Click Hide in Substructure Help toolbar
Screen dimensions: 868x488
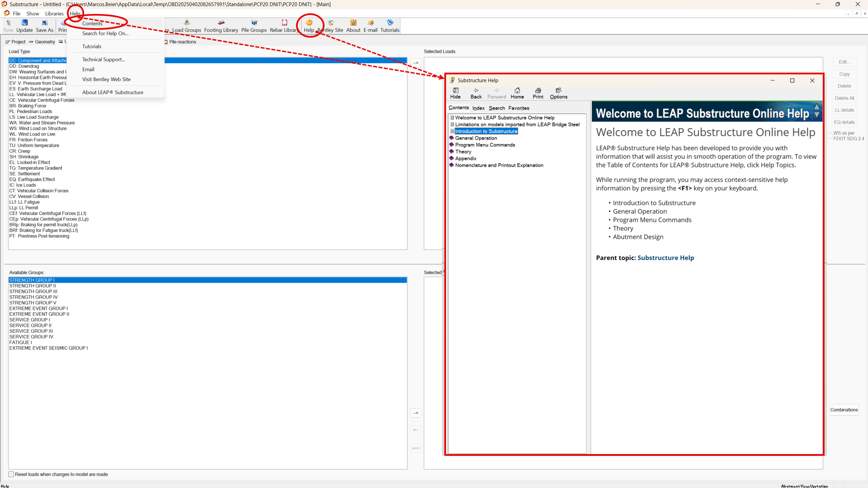pyautogui.click(x=455, y=93)
